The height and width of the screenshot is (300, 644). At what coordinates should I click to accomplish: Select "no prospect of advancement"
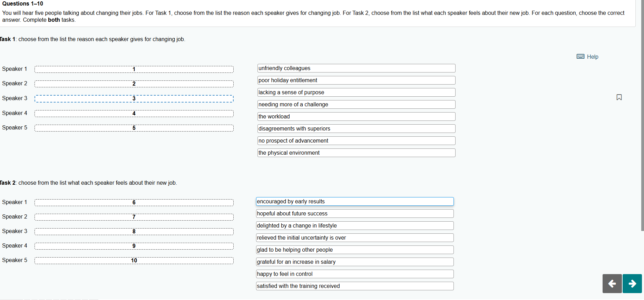pyautogui.click(x=356, y=141)
